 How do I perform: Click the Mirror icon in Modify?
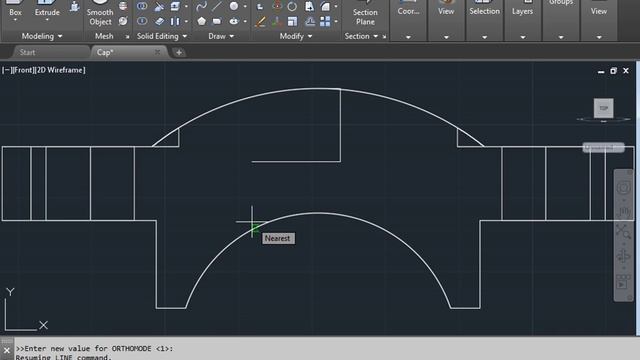pos(309,21)
